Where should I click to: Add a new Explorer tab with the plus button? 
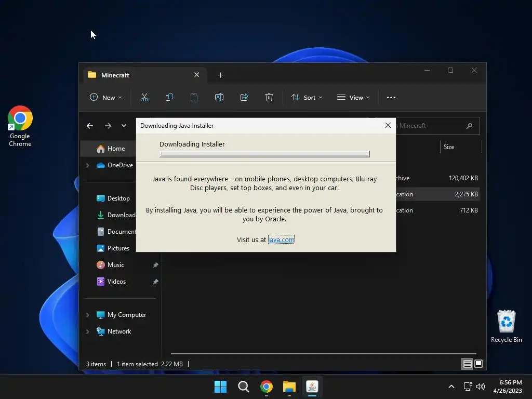(x=220, y=75)
